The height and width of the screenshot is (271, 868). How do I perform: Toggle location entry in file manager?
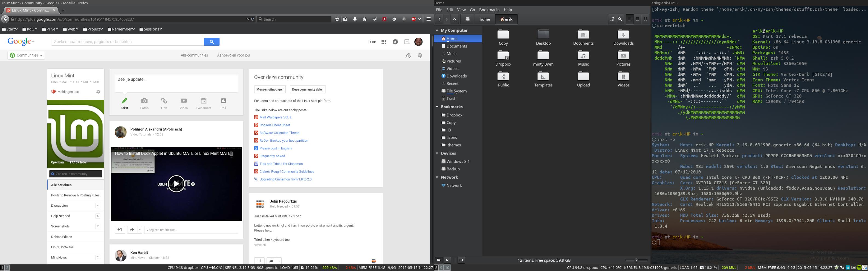pos(612,19)
